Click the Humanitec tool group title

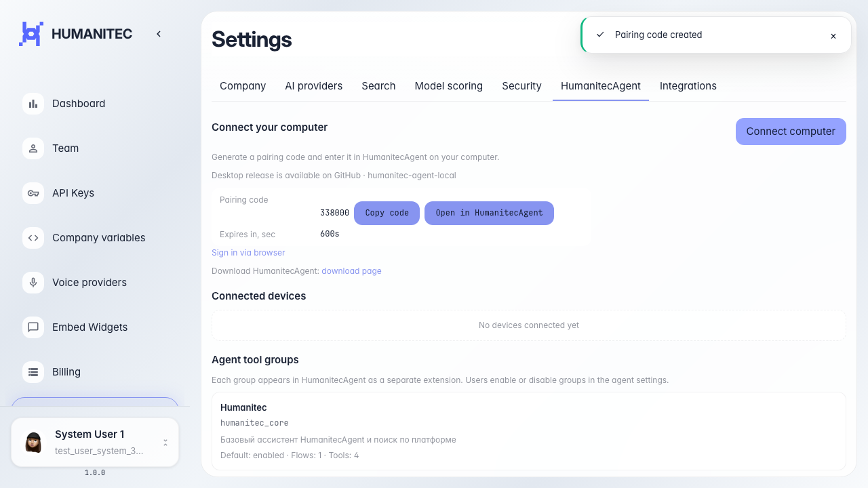pyautogui.click(x=243, y=408)
